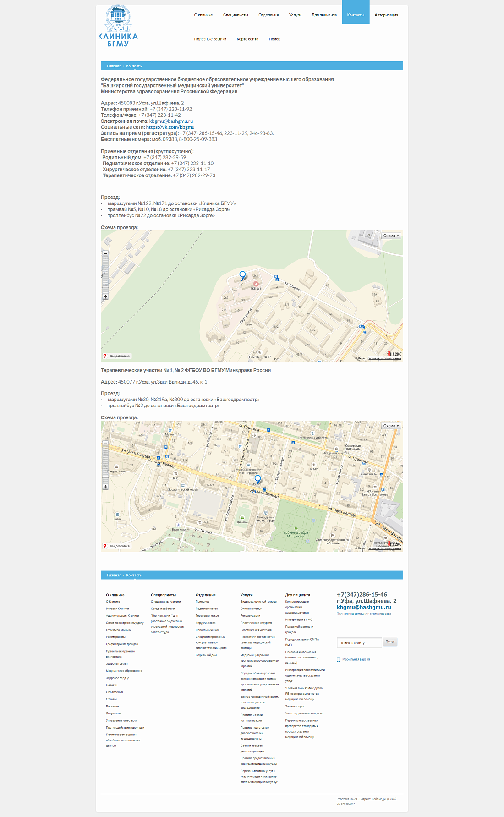Screen dimensions: 504x817
Task: Open Карта сайта menu item
Action: click(247, 39)
